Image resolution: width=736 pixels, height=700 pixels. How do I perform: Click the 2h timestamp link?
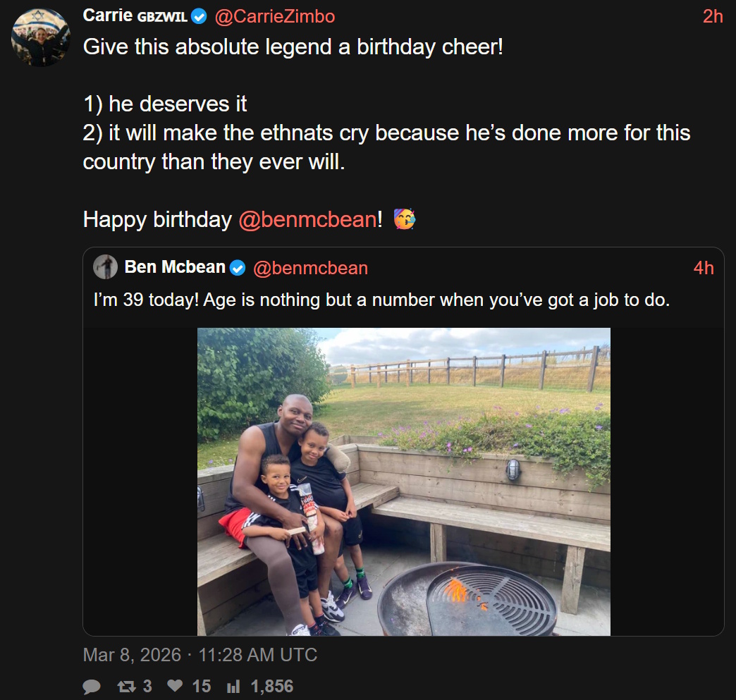(x=713, y=16)
